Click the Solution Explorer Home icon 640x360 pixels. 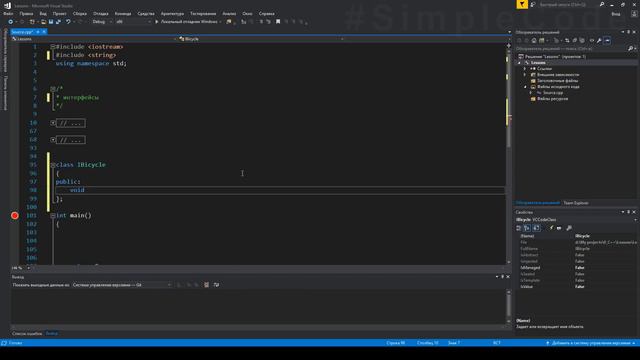click(533, 40)
